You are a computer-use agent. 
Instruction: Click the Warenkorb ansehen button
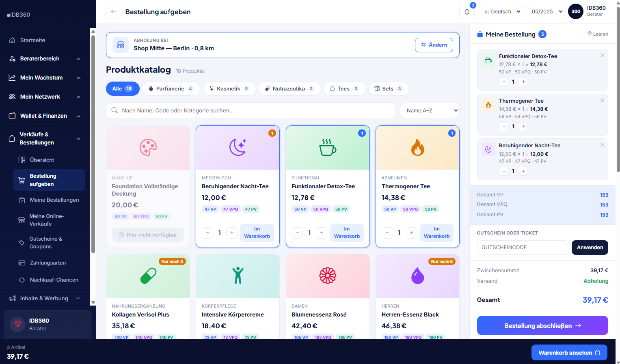pos(569,353)
